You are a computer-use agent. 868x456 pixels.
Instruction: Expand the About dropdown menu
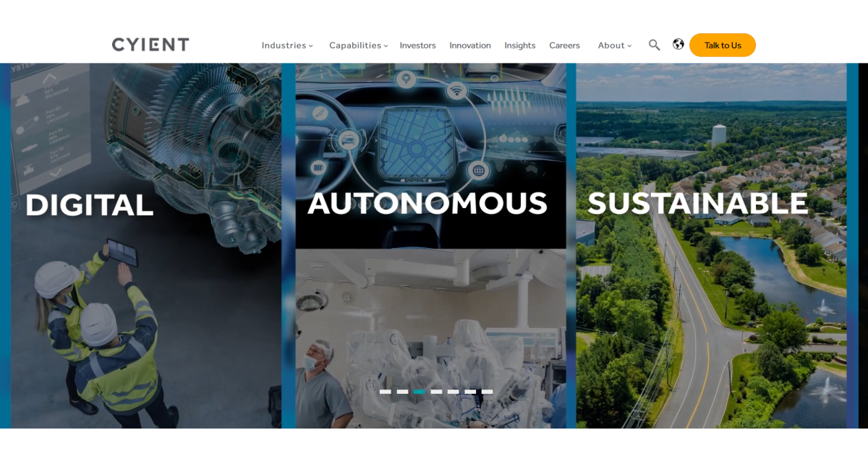pyautogui.click(x=615, y=45)
